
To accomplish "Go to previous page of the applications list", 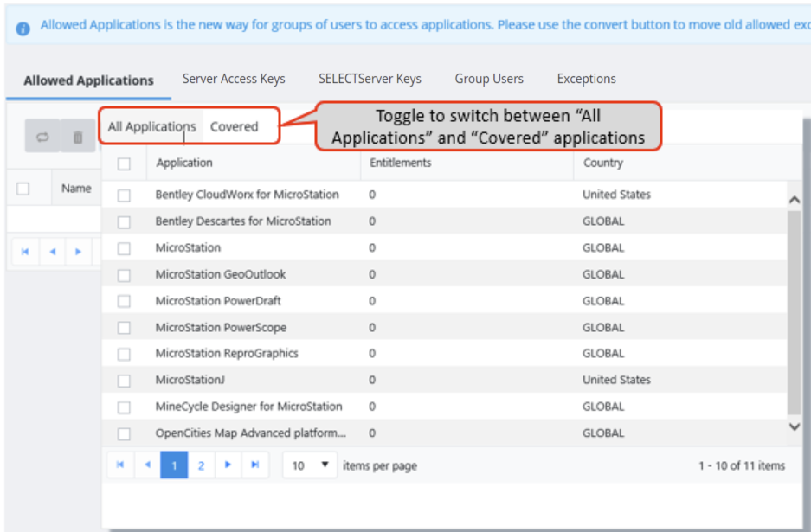I will click(x=147, y=465).
